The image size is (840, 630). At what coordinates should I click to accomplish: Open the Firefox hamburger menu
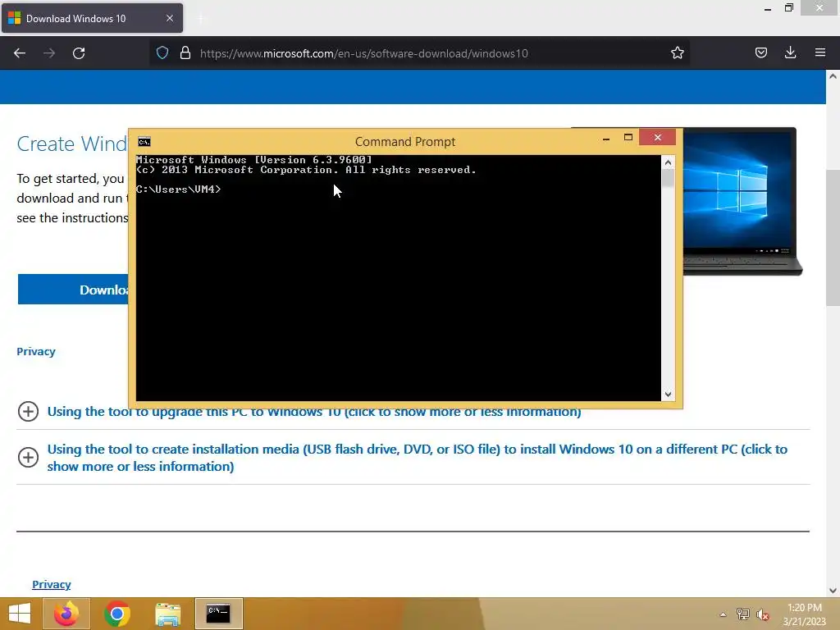(x=820, y=52)
